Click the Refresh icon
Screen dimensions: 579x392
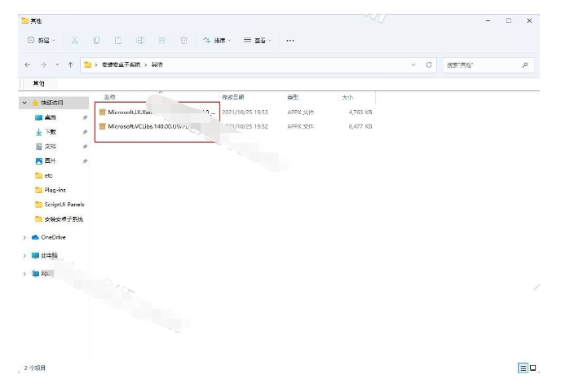[429, 65]
